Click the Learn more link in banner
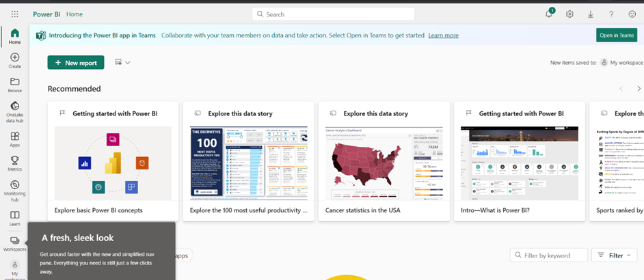The image size is (644, 280). click(x=443, y=36)
